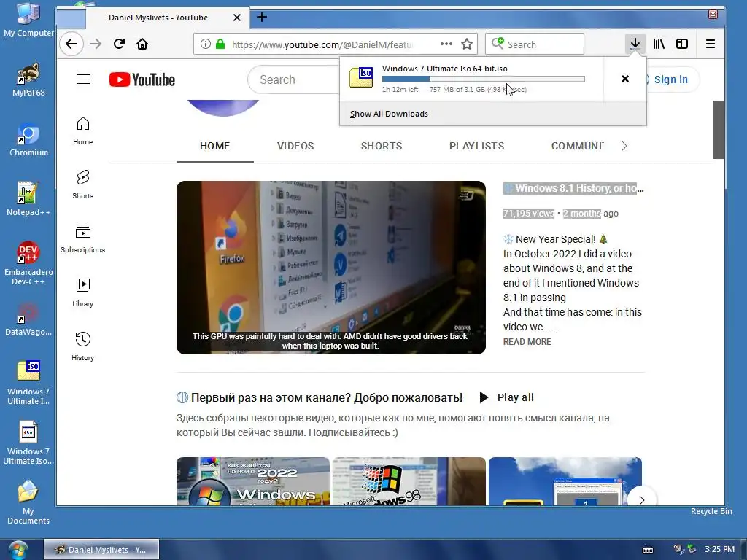Open the Windows Start orb
The height and width of the screenshot is (560, 747).
pos(18,550)
